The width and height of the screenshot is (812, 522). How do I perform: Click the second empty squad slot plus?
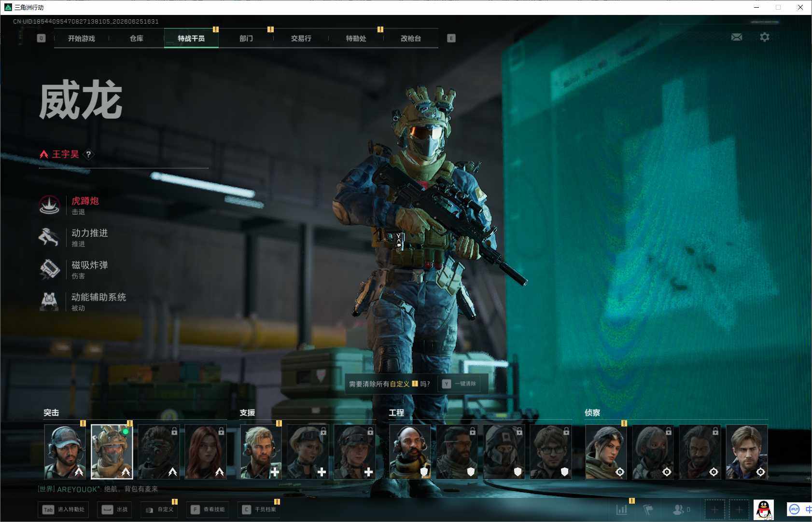(x=739, y=509)
